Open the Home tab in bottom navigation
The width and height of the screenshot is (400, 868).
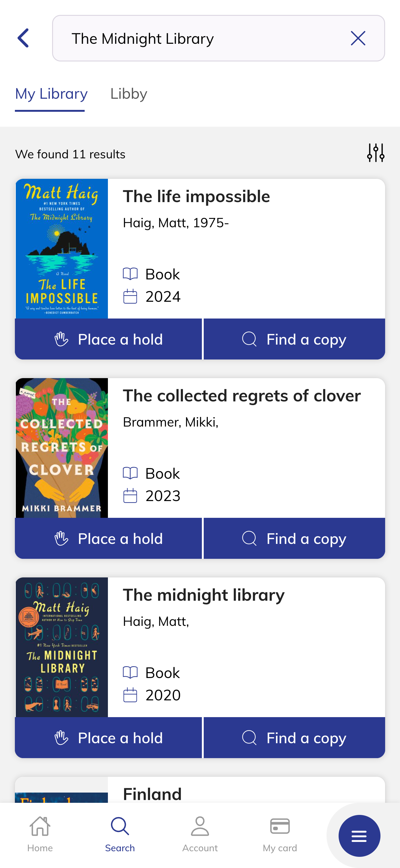(x=40, y=834)
